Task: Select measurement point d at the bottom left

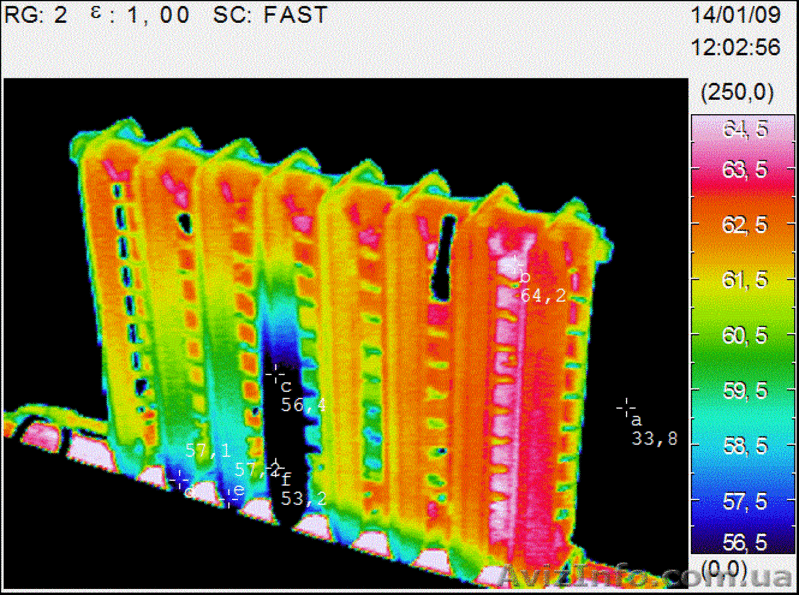Action: [178, 479]
